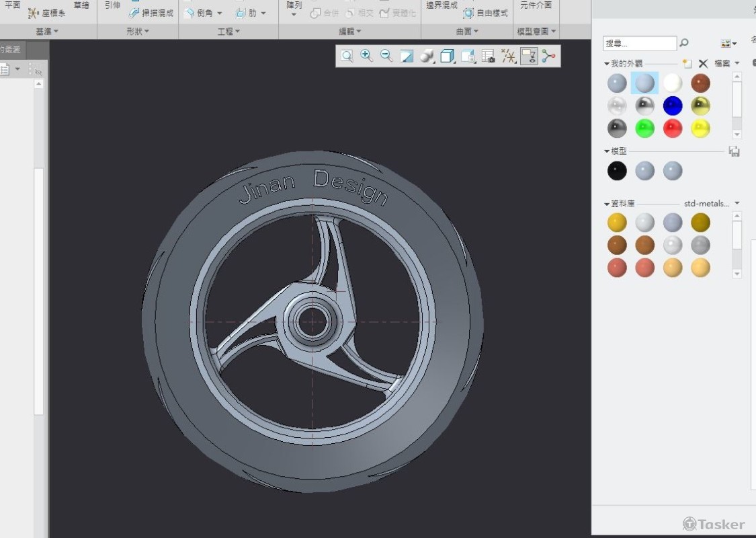The width and height of the screenshot is (756, 538).
Task: Click the search magnifier beside 搜尋 field
Action: pyautogui.click(x=684, y=43)
